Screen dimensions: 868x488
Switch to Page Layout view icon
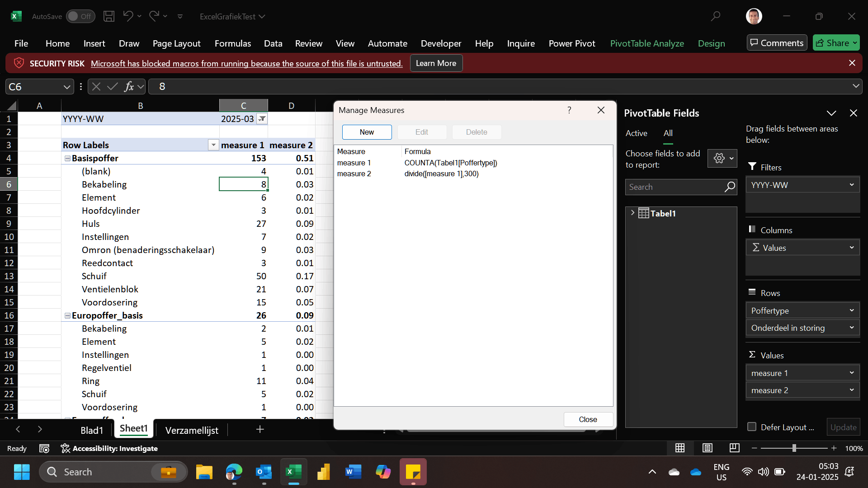pos(708,448)
